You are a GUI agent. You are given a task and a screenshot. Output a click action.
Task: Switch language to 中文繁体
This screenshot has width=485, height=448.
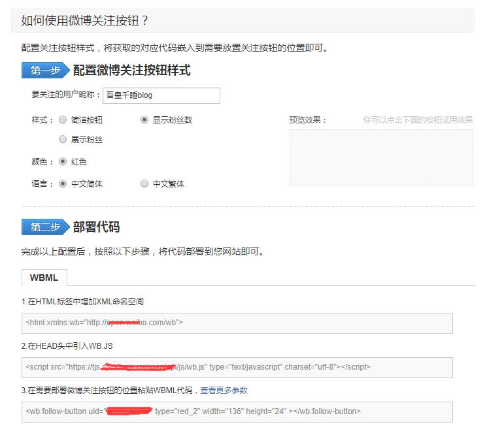tap(144, 184)
